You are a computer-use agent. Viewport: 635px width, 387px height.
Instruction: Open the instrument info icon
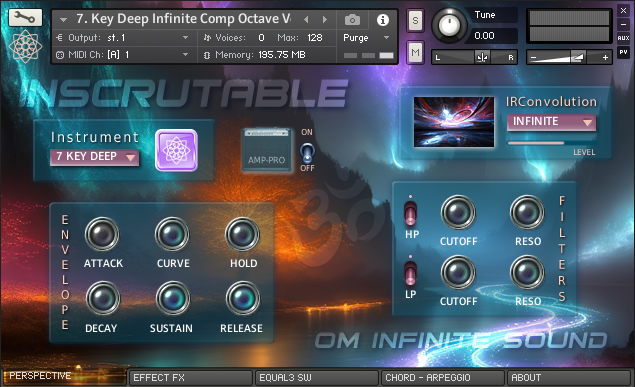(383, 19)
